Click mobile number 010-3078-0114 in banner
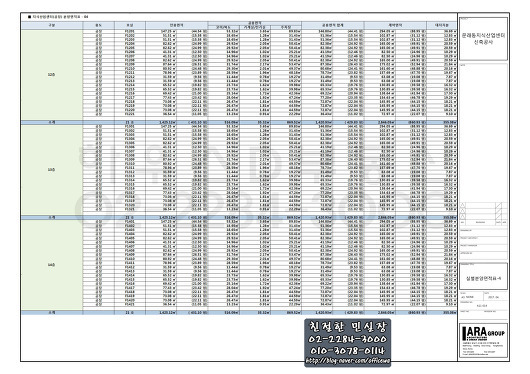 [348, 350]
